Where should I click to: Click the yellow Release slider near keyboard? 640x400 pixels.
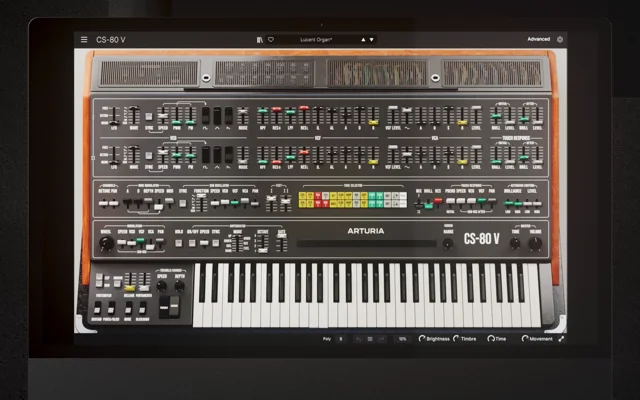130,282
